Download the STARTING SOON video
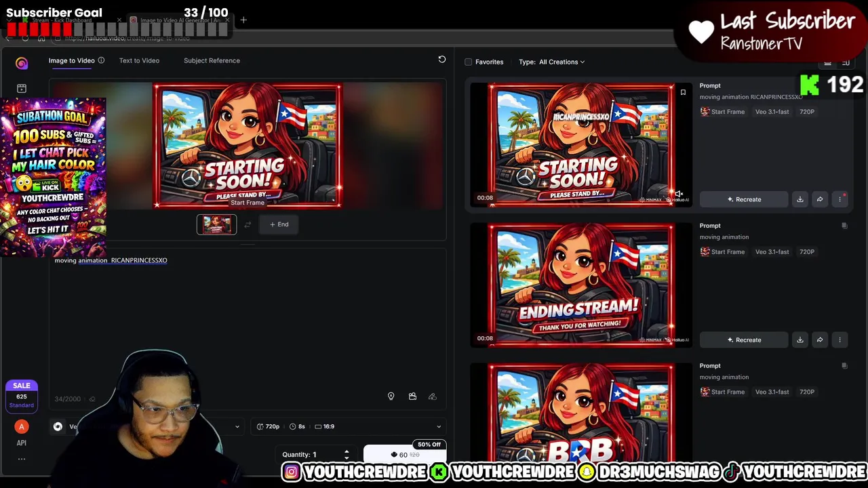 click(800, 199)
